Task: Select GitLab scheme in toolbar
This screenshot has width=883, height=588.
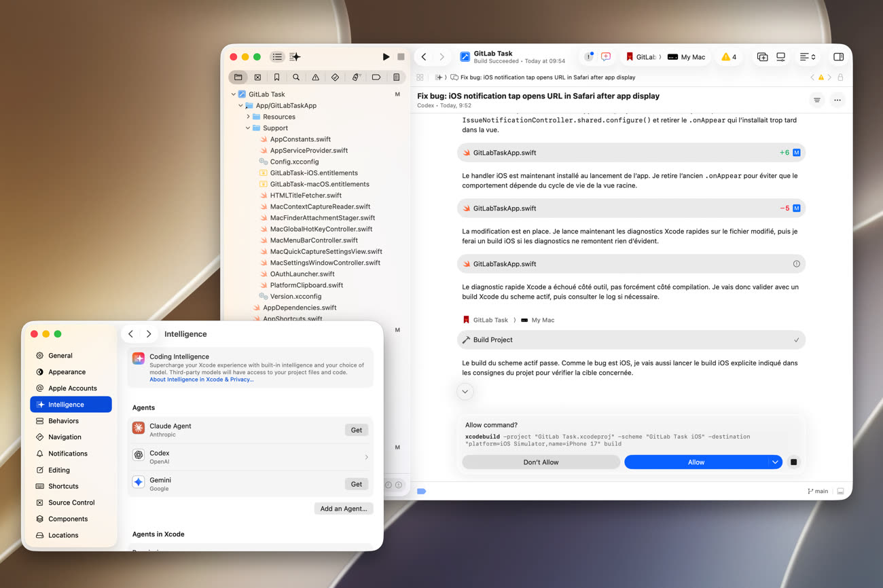Action: click(x=641, y=57)
